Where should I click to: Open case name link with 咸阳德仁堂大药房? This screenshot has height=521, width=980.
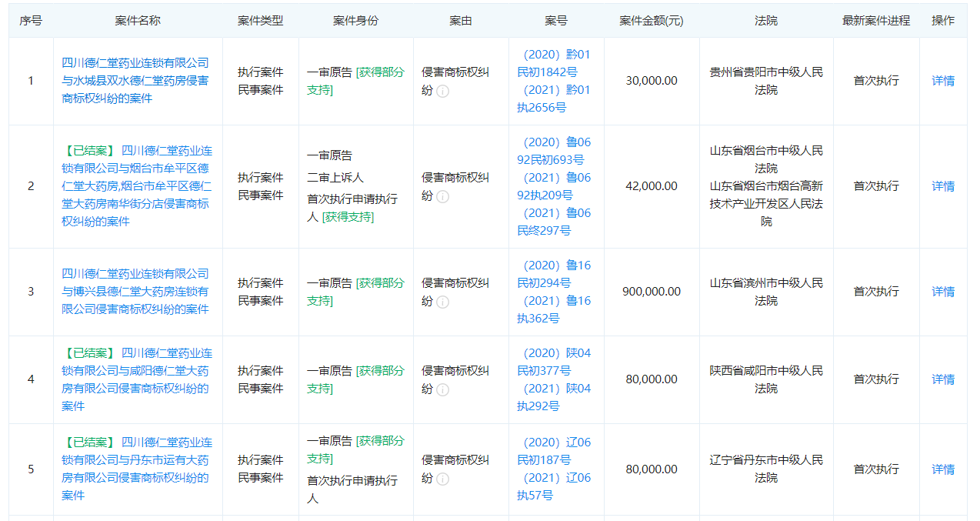coord(137,379)
